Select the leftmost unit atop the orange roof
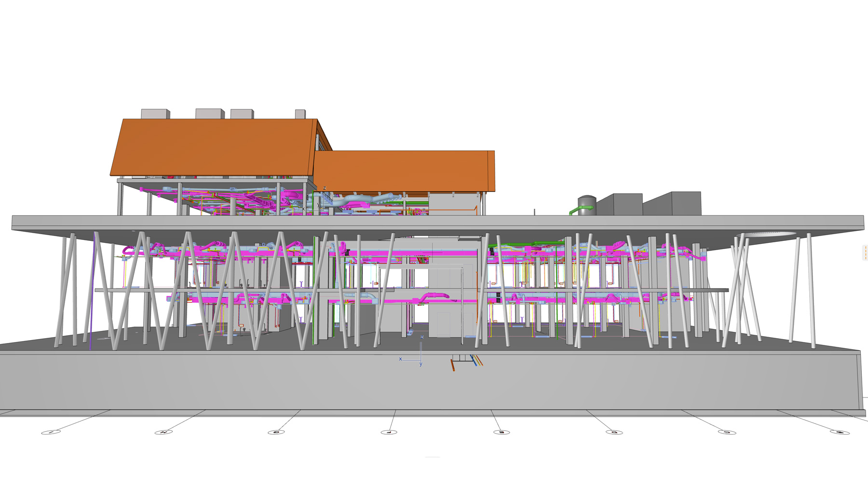The width and height of the screenshot is (868, 488). 154,114
